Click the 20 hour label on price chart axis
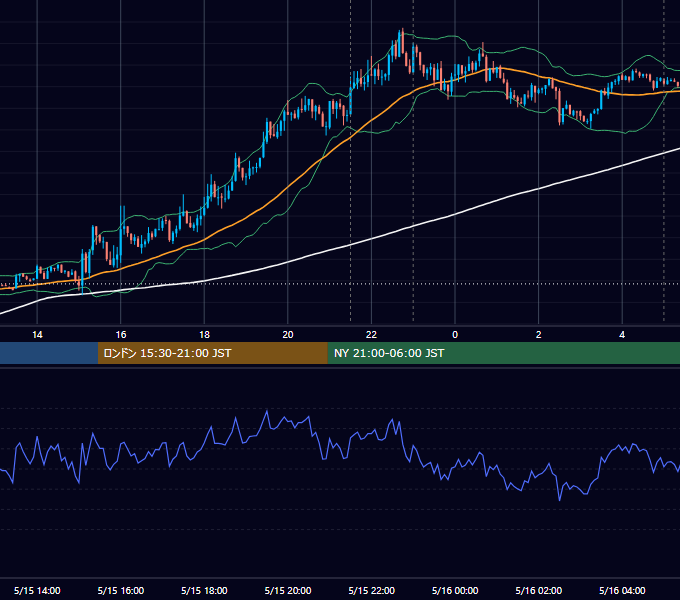The height and width of the screenshot is (600, 680). [x=288, y=335]
